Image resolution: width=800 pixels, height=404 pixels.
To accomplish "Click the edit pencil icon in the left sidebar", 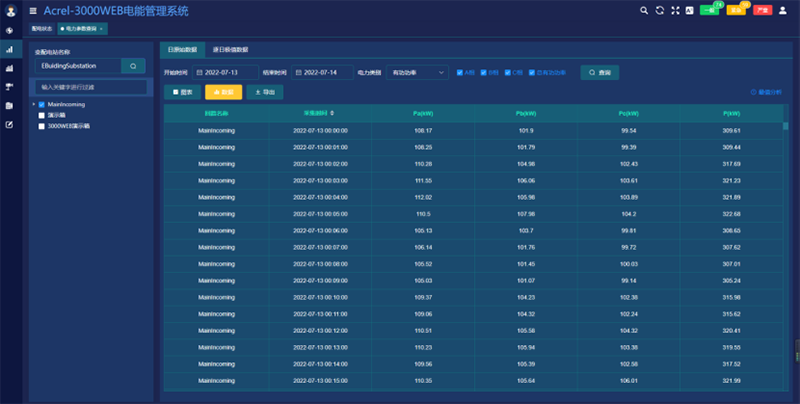I will pos(9,124).
